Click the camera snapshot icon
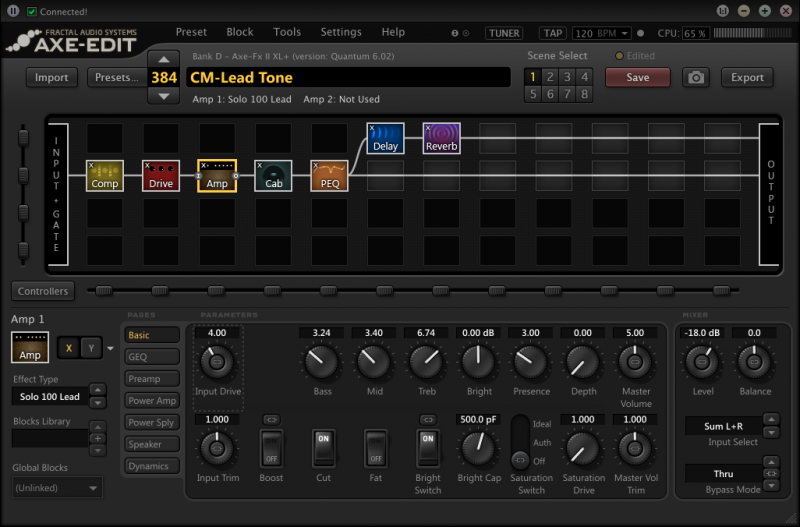This screenshot has width=800, height=527. pos(696,77)
